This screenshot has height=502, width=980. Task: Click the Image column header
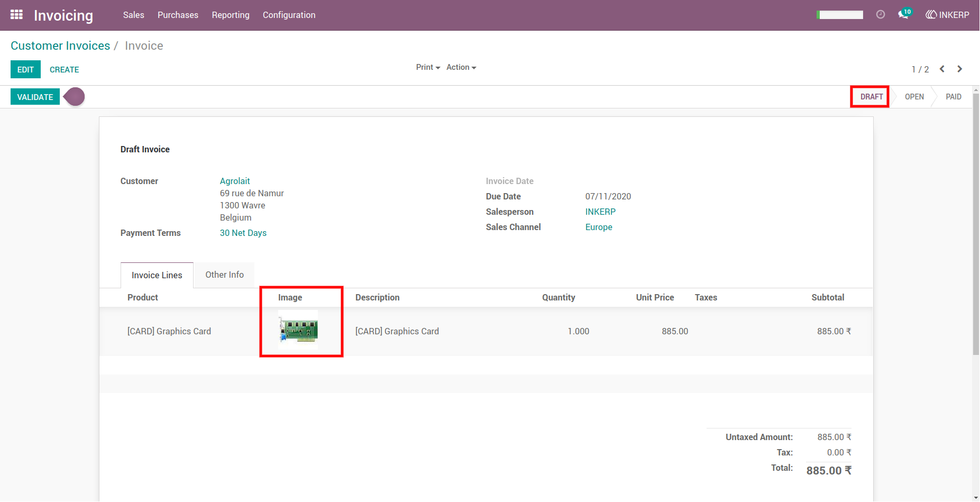click(290, 297)
